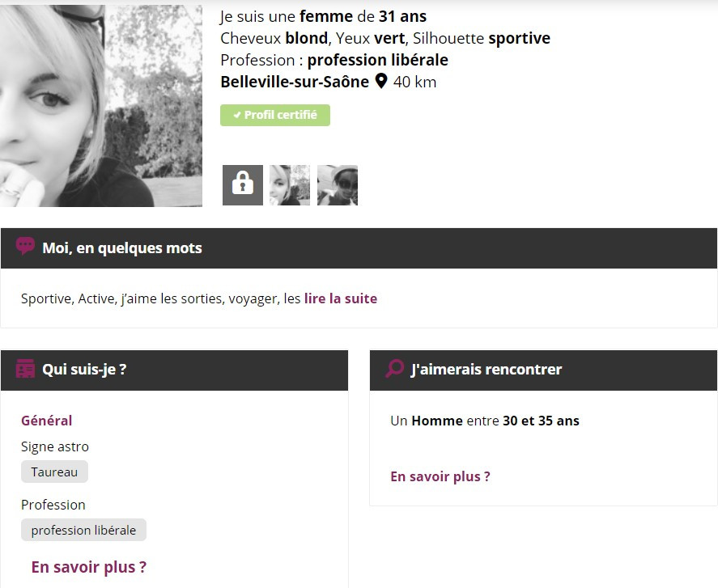
Task: Click the magnifier icon beside J'aimerais rencontrer
Action: click(x=394, y=368)
